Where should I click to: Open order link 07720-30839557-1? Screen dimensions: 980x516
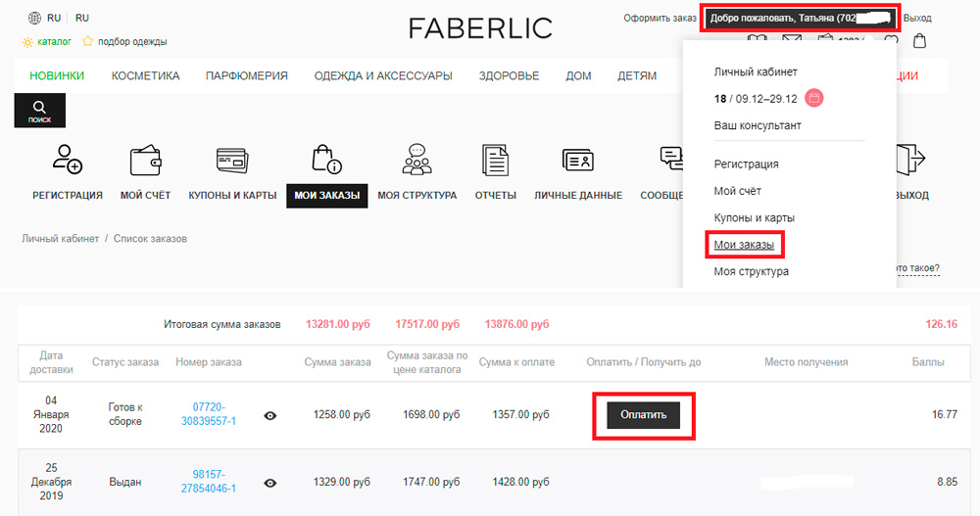(x=209, y=414)
